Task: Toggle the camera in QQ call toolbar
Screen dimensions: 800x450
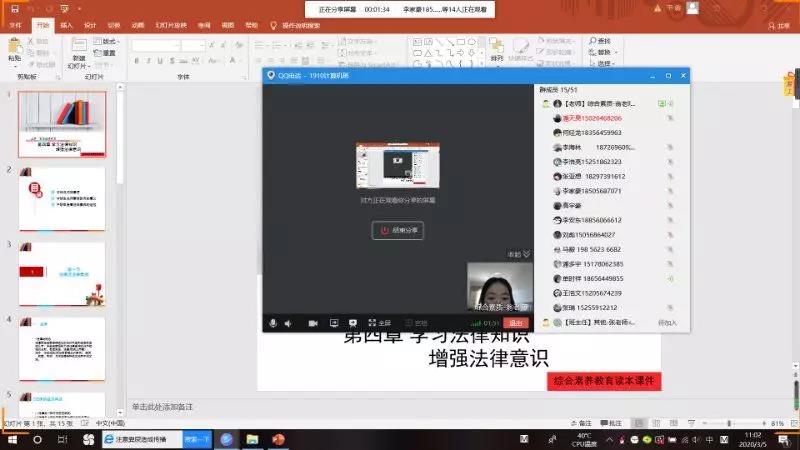Action: 313,323
